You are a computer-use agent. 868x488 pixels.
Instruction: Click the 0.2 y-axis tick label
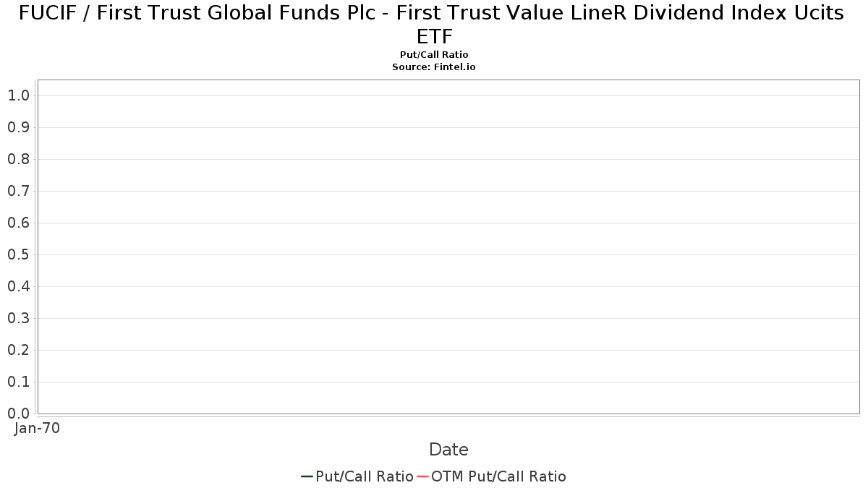coord(18,350)
